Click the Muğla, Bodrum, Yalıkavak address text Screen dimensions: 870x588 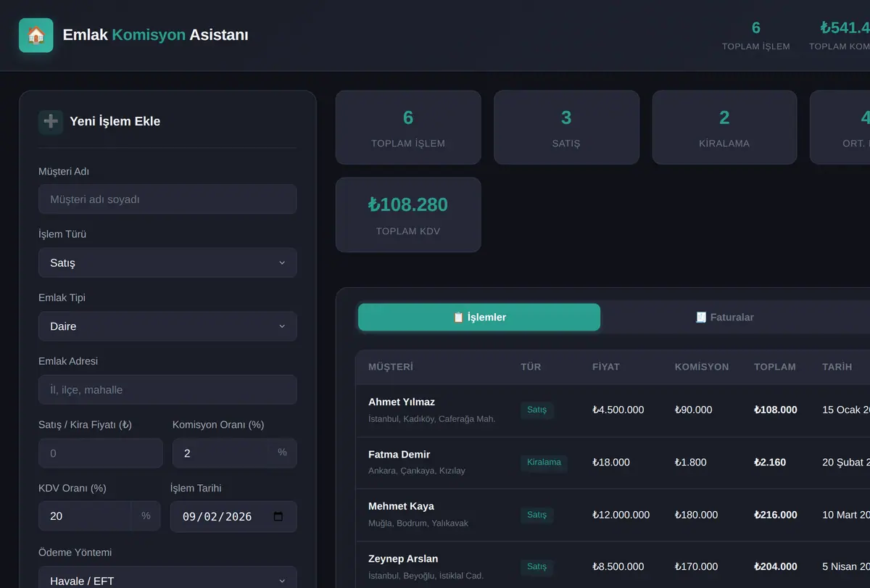(418, 523)
